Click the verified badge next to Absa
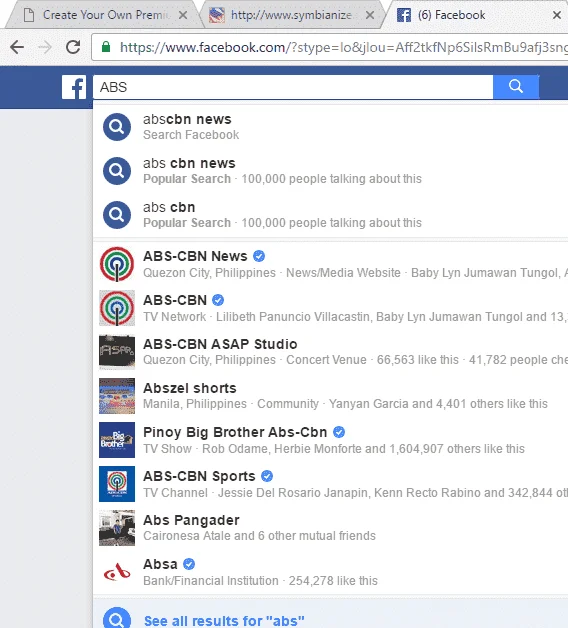The image size is (568, 628). tap(189, 564)
